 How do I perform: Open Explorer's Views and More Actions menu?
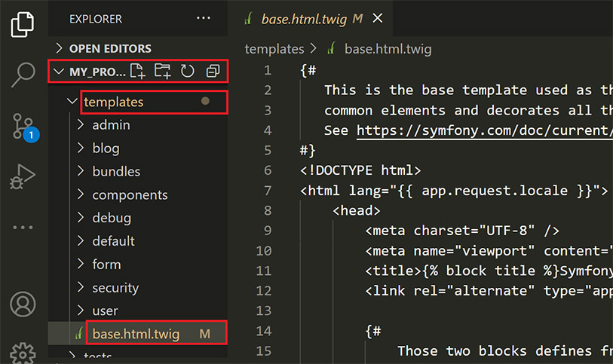pyautogui.click(x=204, y=18)
